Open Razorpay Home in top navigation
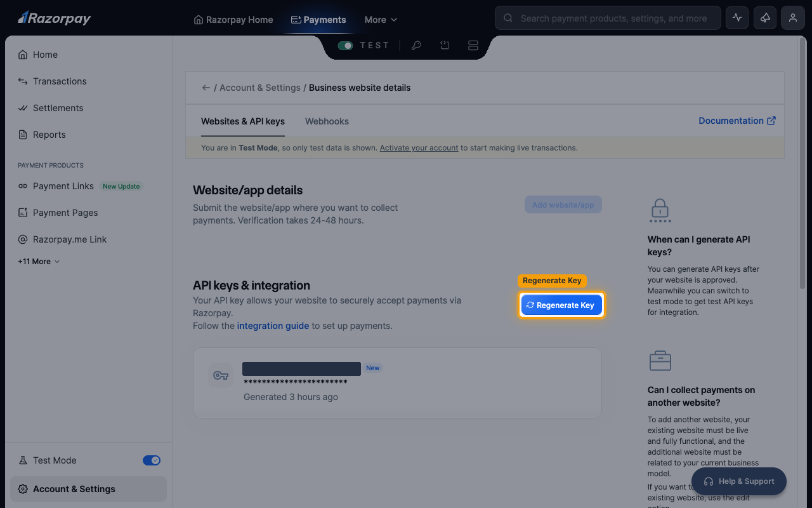 coord(233,20)
